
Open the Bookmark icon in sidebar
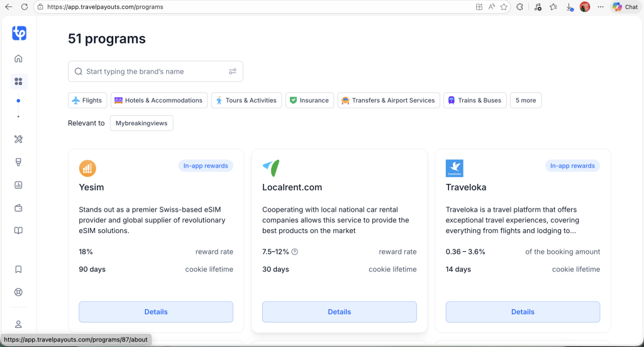(18, 269)
